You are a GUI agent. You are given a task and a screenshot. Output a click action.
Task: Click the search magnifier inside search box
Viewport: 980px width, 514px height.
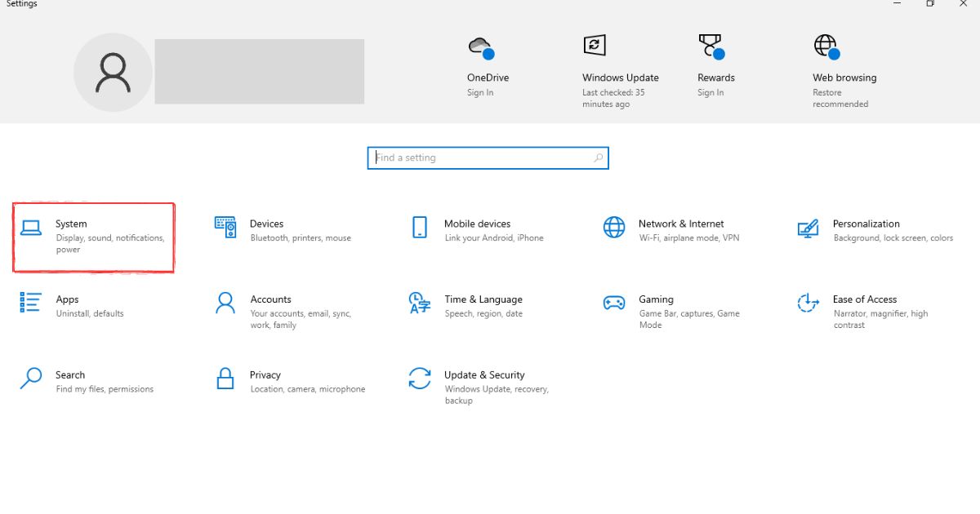click(x=599, y=157)
